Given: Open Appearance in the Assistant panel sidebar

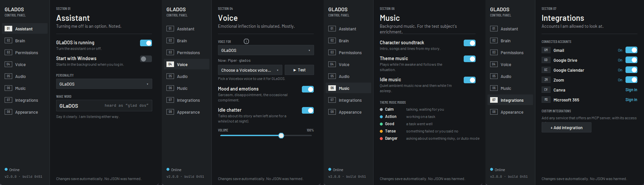Looking at the screenshot, I should pos(25,112).
